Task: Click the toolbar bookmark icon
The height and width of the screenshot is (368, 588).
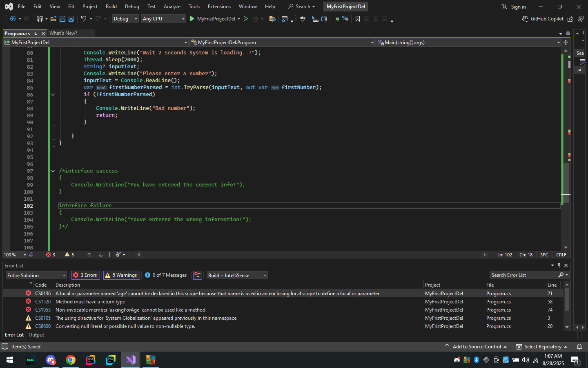Action: tap(358, 19)
